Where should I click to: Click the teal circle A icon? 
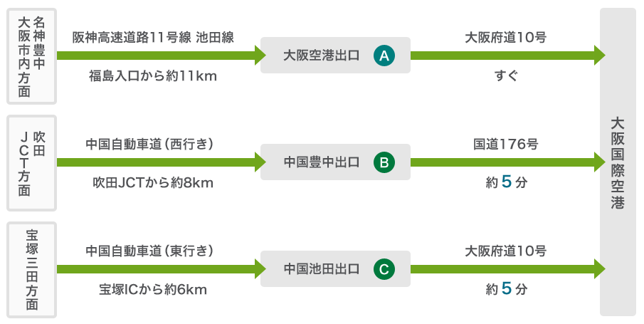pos(384,55)
